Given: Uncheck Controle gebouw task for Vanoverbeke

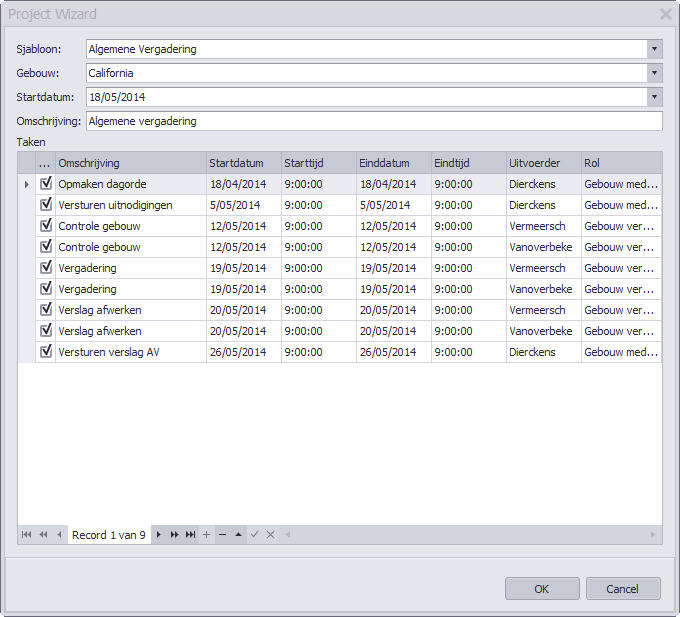Looking at the screenshot, I should 46,246.
